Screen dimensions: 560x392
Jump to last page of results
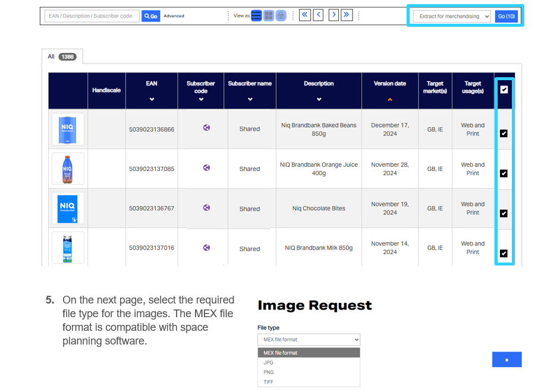tap(347, 15)
